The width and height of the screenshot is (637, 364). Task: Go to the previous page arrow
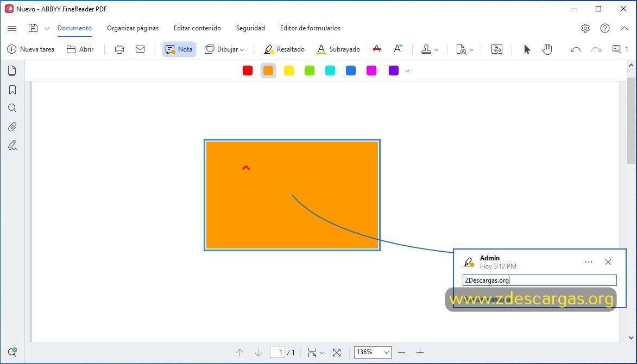coord(239,352)
